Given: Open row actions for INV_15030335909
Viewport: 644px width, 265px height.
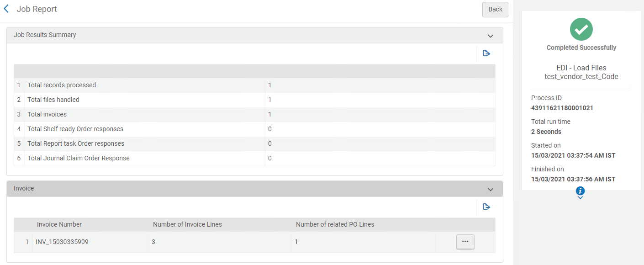Looking at the screenshot, I should 465,242.
